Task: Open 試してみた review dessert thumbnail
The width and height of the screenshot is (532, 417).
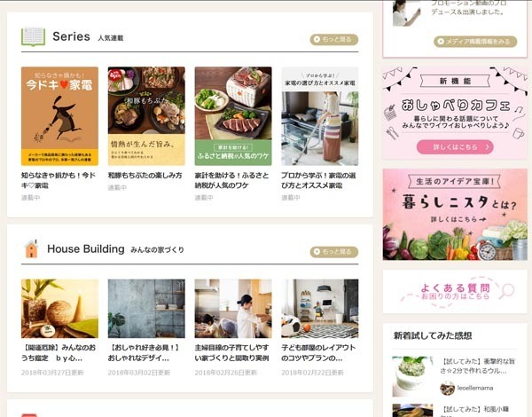Action: pos(412,376)
